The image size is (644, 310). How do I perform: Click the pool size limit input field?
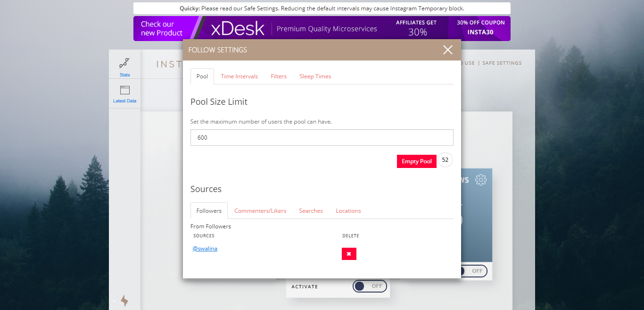point(322,138)
